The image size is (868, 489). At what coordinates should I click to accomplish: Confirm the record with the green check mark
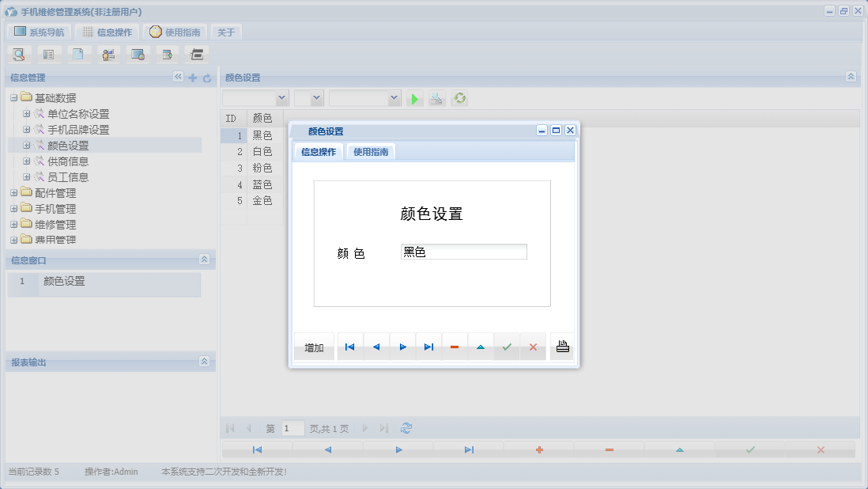click(x=507, y=346)
